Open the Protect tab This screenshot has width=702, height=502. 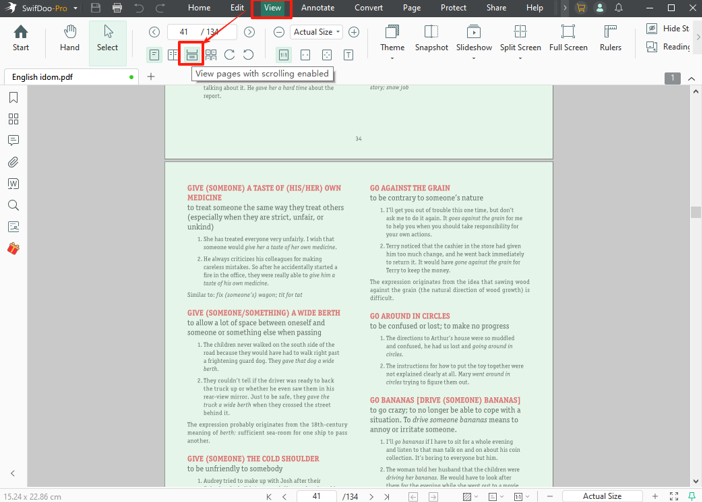(x=453, y=8)
